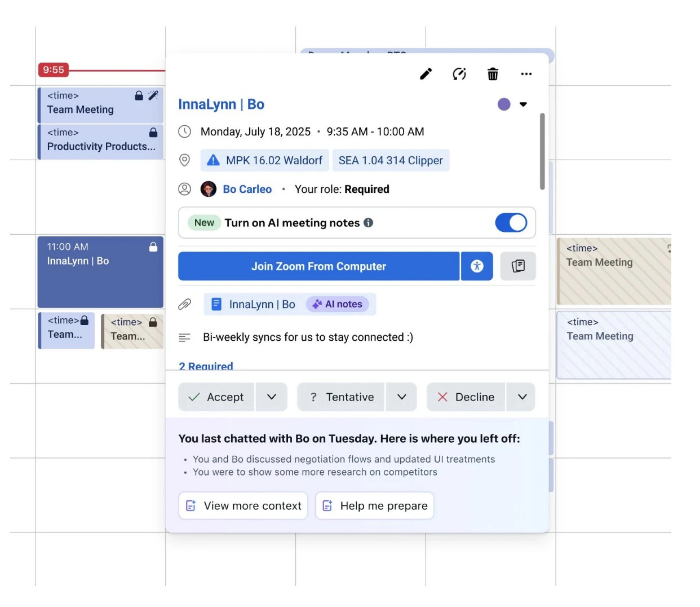This screenshot has height=607, width=700.
Task: Click Help me prepare button
Action: point(374,506)
